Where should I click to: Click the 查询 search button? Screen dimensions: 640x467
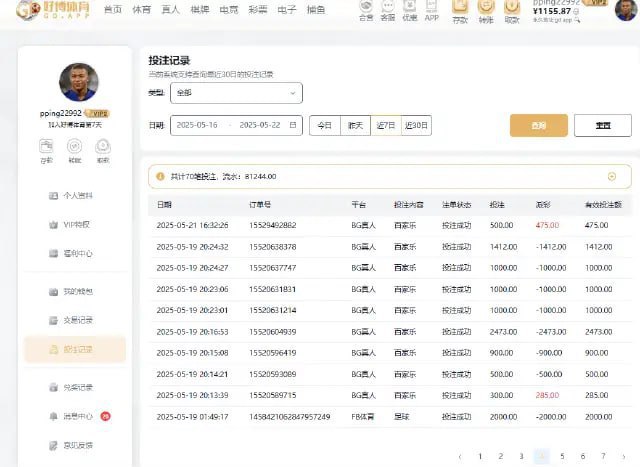coord(539,126)
